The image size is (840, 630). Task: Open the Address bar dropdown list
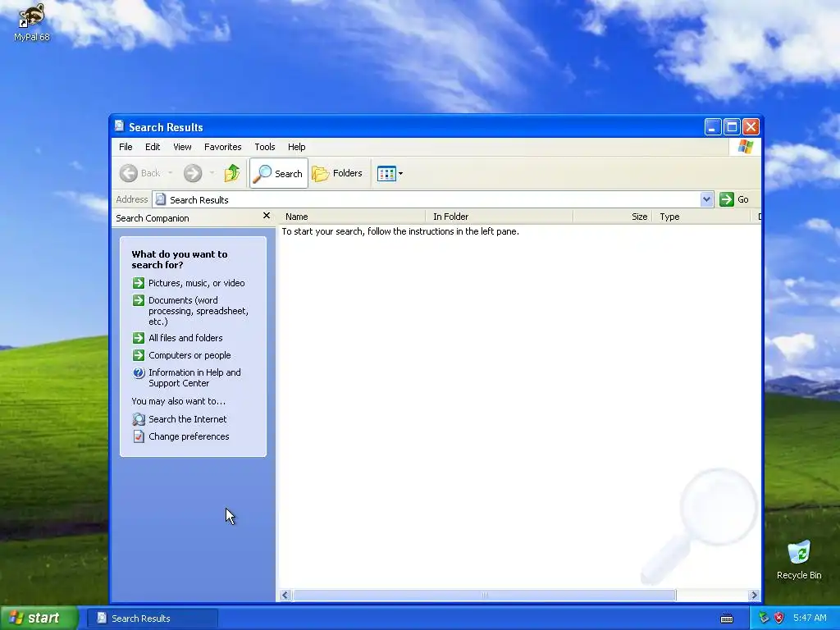pos(706,199)
